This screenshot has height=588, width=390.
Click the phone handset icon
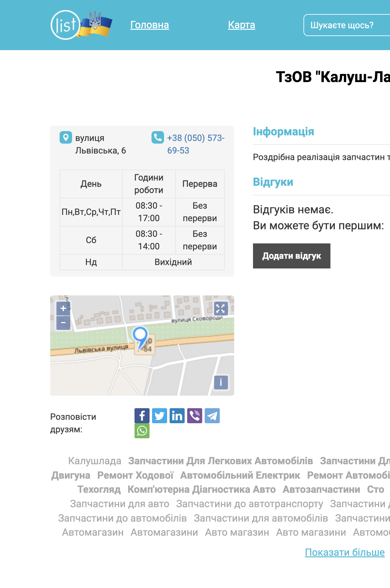[158, 137]
